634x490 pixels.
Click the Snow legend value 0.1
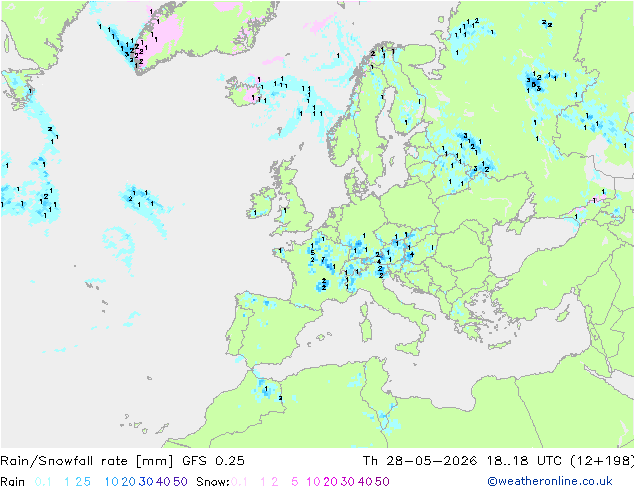[239, 482]
